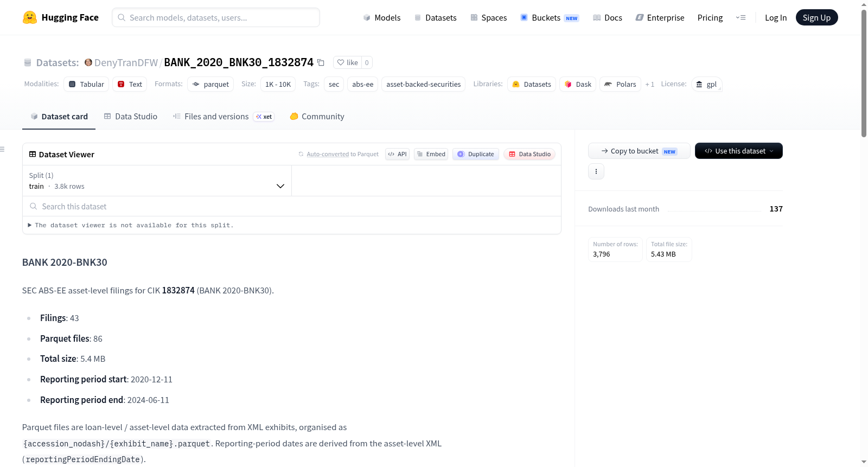The height and width of the screenshot is (467, 868).
Task: Click the left sidebar table-of-contents icon
Action: (x=2, y=149)
